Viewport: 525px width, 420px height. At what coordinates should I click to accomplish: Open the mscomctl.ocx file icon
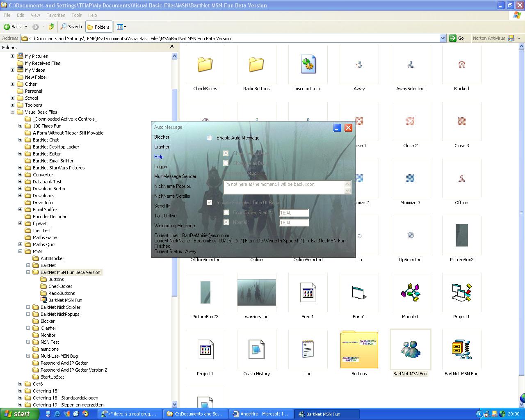308,65
